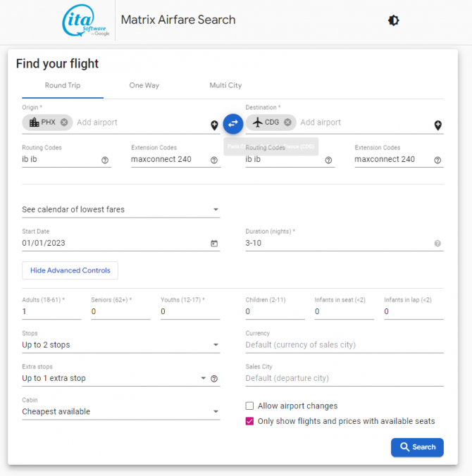
Task: Remove CDG chip from destination
Action: click(x=287, y=123)
